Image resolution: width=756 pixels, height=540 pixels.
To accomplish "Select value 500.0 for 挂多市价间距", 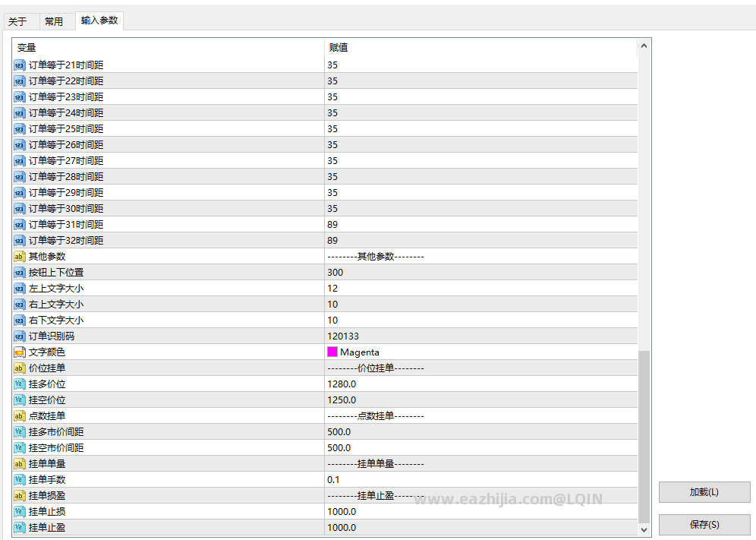I will click(339, 431).
